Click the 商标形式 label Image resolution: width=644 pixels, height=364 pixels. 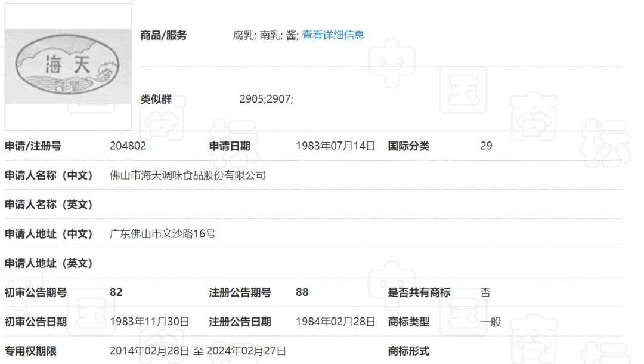pyautogui.click(x=408, y=351)
